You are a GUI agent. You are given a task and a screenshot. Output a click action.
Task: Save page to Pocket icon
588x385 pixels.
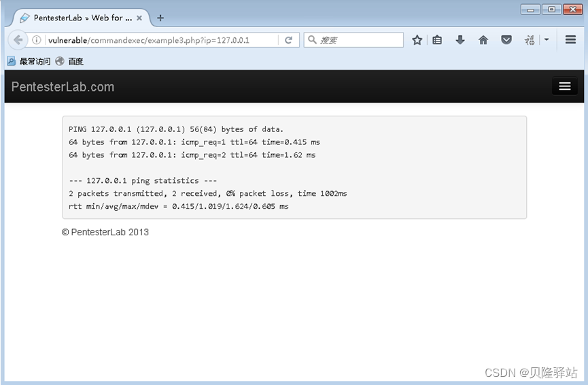(506, 39)
